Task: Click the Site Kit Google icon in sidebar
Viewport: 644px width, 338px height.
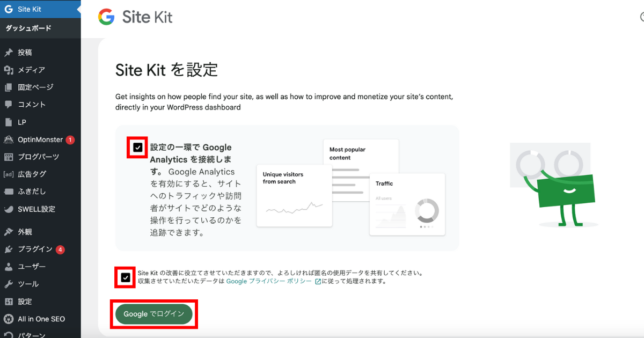Action: point(8,9)
